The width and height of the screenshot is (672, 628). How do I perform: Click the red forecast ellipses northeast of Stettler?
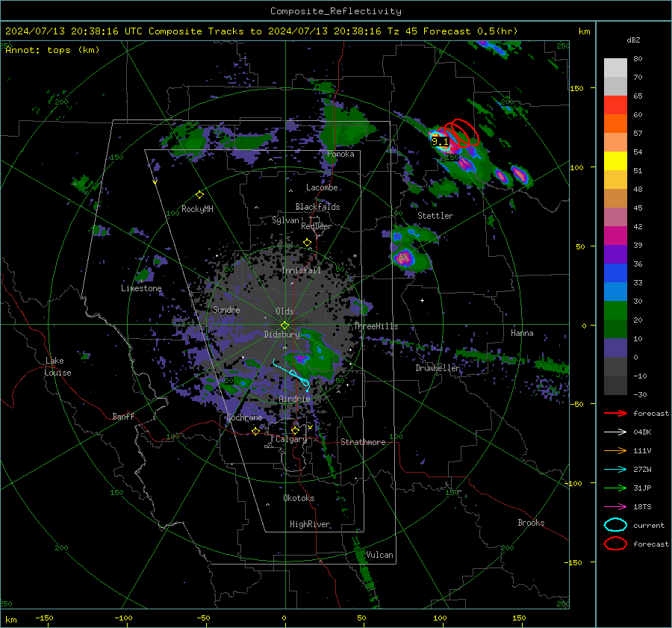point(460,134)
